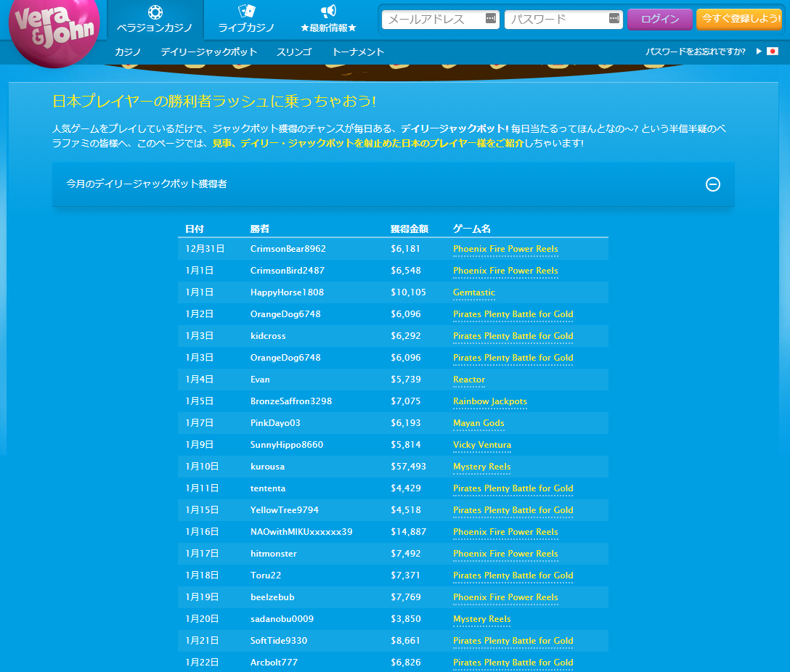Focus the パスワード input field
The width and height of the screenshot is (790, 672).
(563, 19)
